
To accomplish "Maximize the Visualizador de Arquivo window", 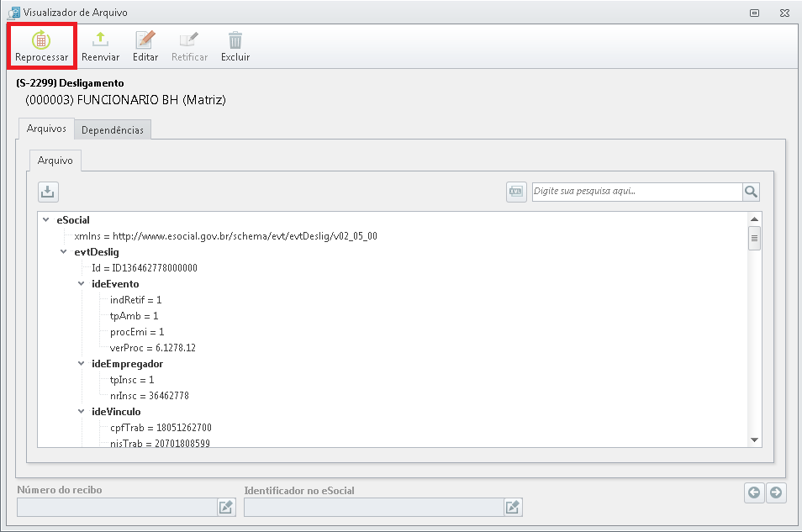I will click(754, 13).
